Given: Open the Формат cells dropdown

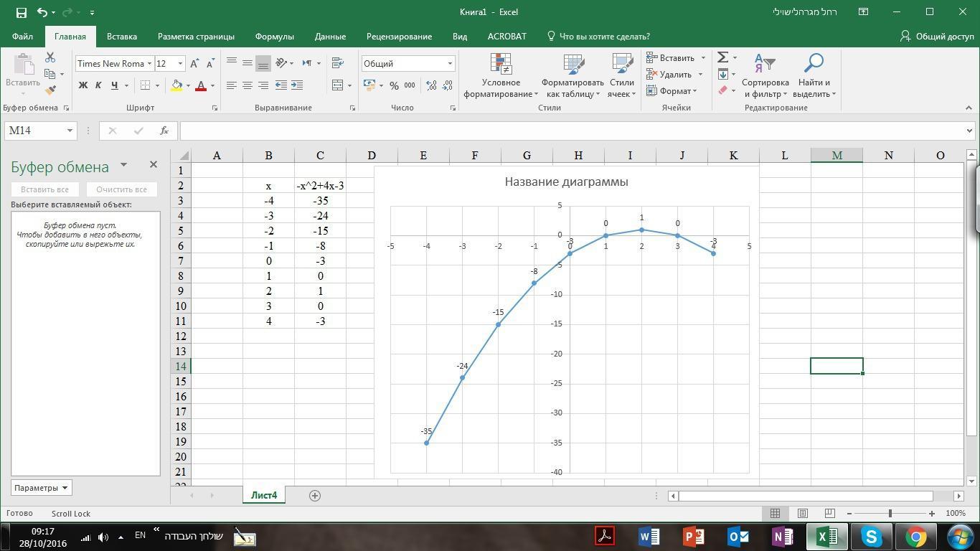Looking at the screenshot, I should pyautogui.click(x=672, y=91).
